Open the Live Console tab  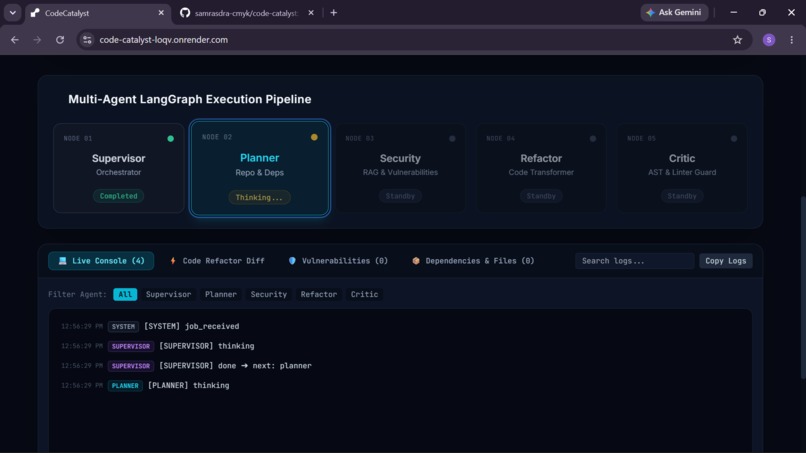pyautogui.click(x=101, y=261)
